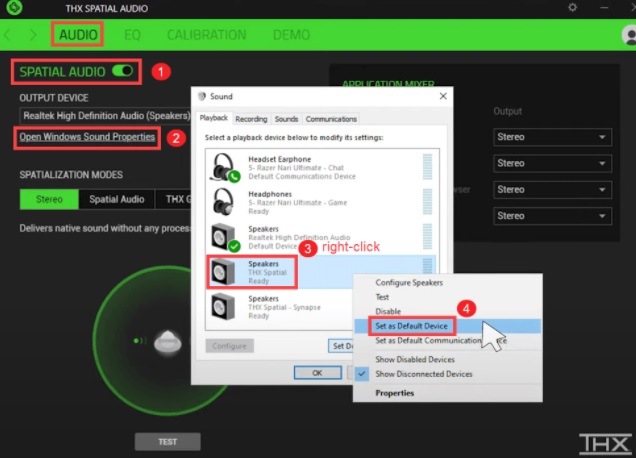Select Headset Earphone device icon
The width and height of the screenshot is (636, 458).
pos(225,168)
